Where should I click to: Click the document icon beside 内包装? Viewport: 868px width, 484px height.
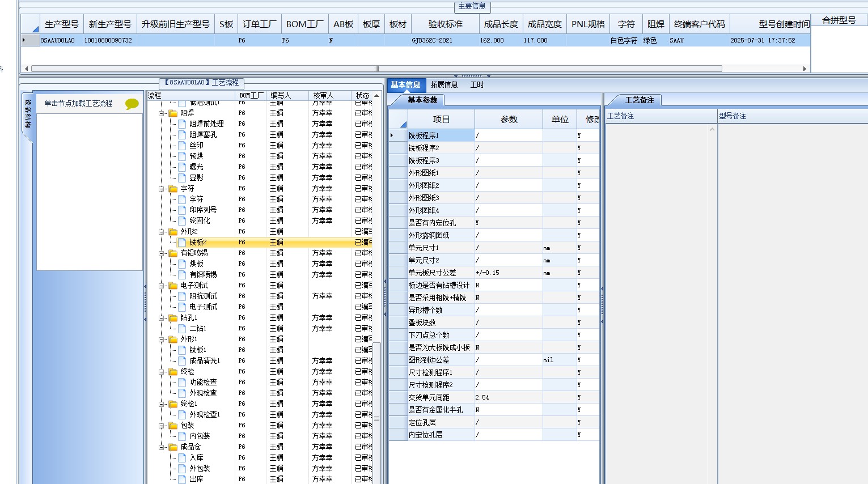click(183, 436)
